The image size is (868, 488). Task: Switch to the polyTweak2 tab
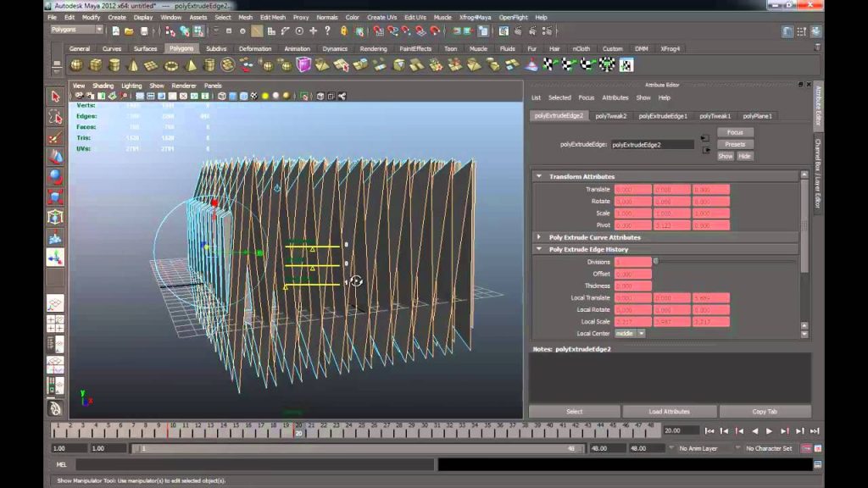pos(610,116)
